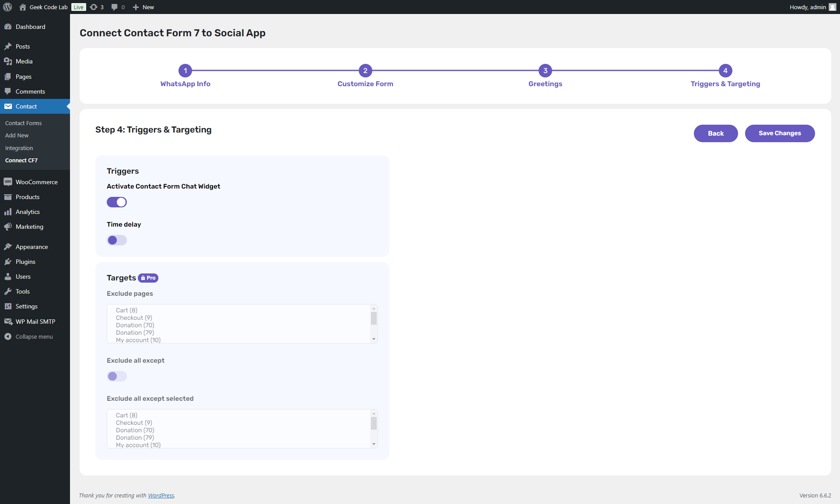Click the plus New icon in admin bar
840x504 pixels.
136,7
